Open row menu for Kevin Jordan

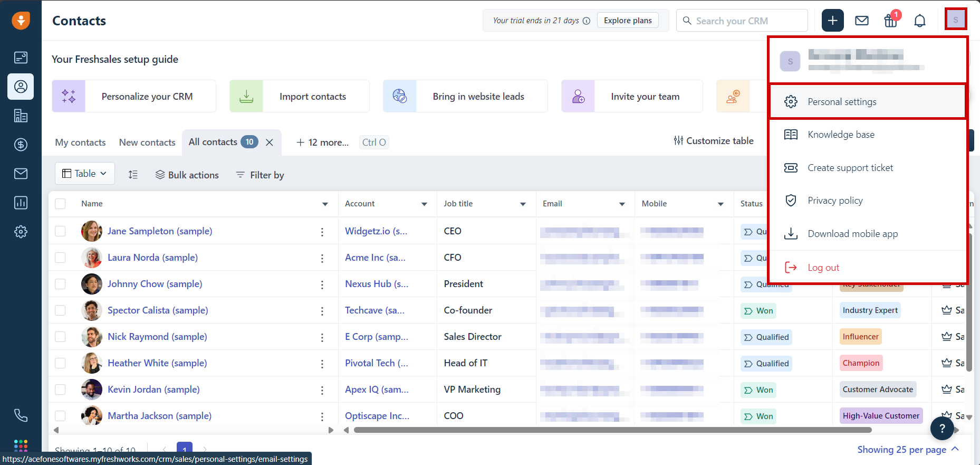coord(322,390)
